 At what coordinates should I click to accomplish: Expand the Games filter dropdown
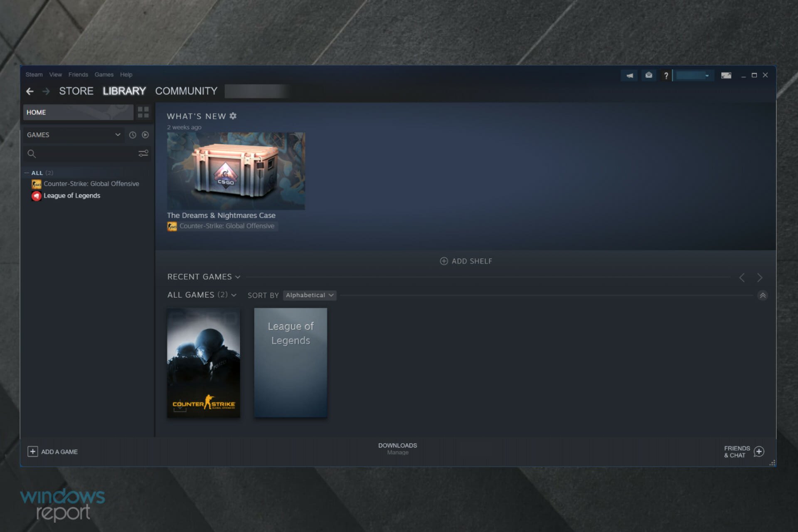[74, 135]
